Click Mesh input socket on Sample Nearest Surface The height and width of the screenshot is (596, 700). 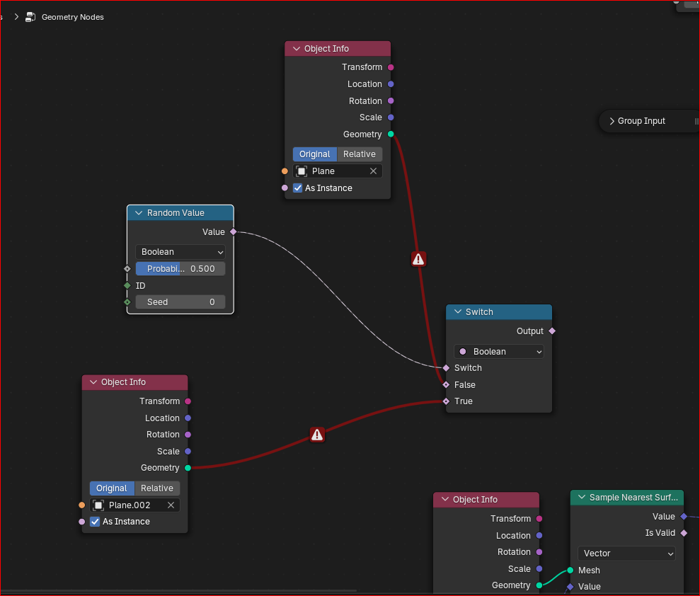click(x=570, y=570)
